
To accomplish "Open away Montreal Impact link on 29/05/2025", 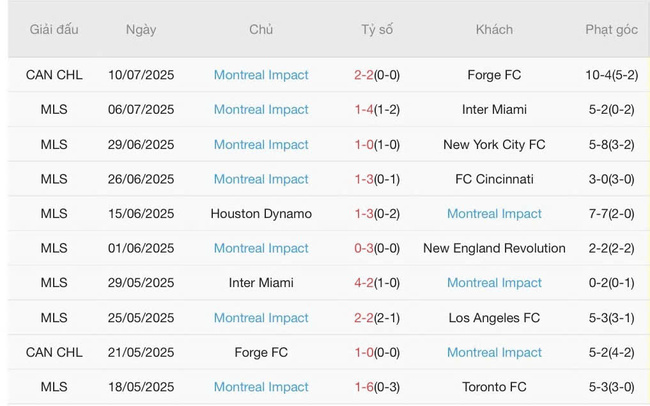I will click(x=494, y=283).
